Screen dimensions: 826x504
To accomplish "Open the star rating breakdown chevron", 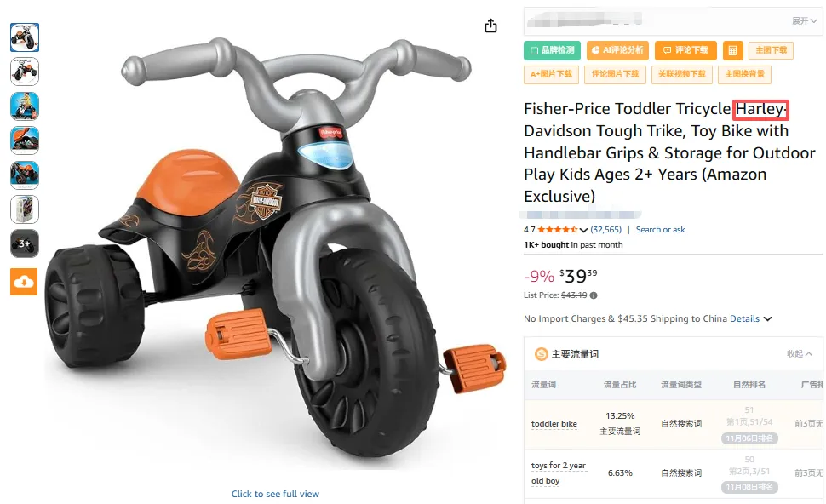I will click(584, 230).
